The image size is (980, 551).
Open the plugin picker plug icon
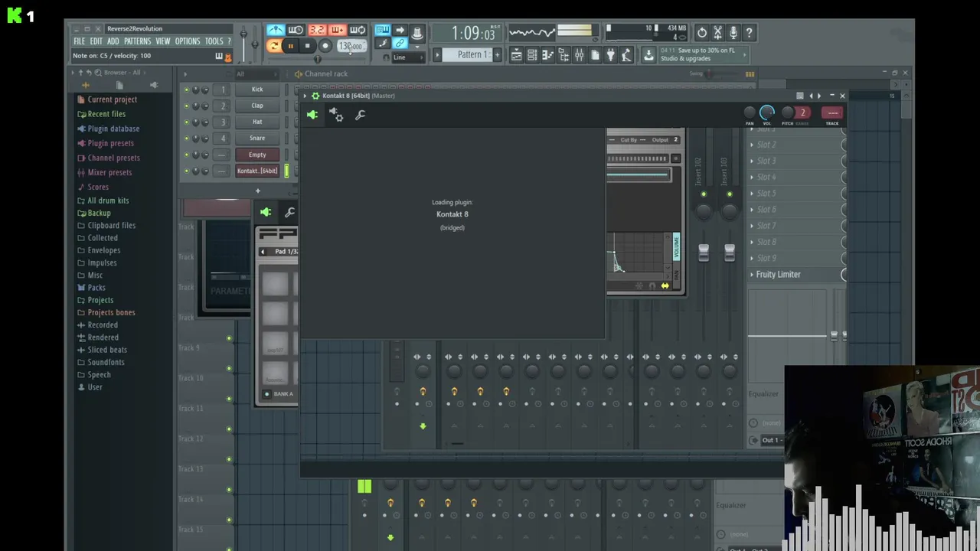(x=610, y=54)
